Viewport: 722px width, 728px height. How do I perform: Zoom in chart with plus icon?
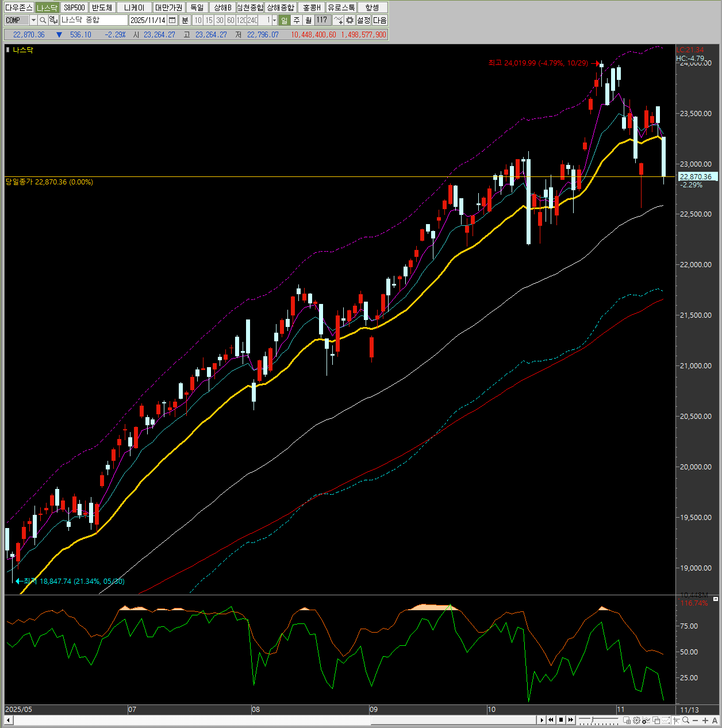[x=705, y=721]
